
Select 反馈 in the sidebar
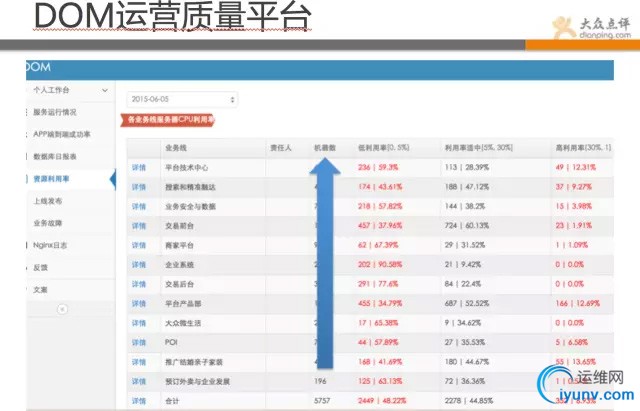pos(40,267)
